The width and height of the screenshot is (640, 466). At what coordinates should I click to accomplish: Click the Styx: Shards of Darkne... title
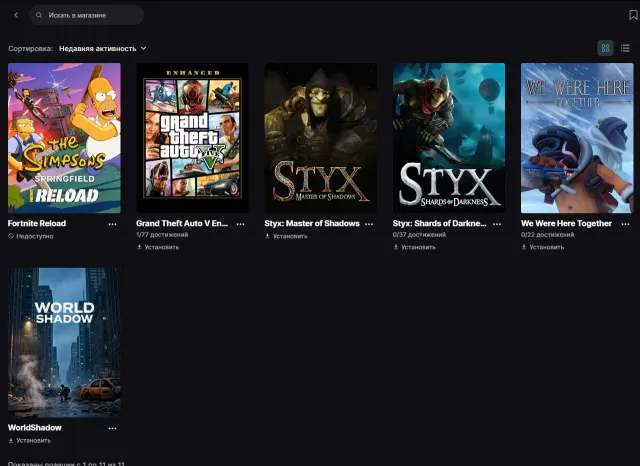coord(440,223)
